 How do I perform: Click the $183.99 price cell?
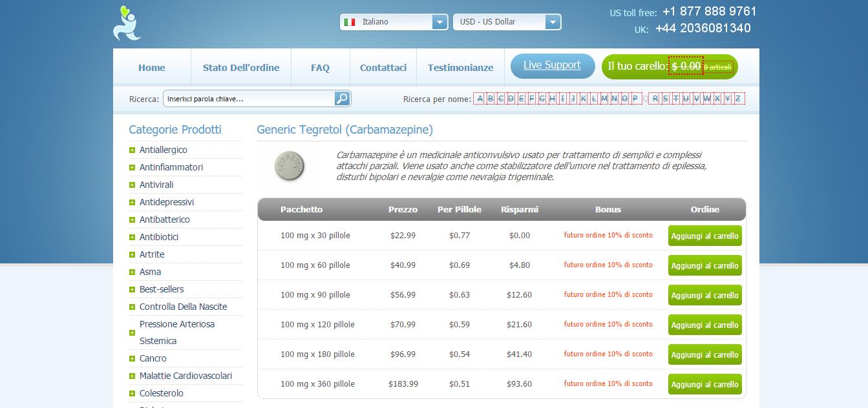403,384
